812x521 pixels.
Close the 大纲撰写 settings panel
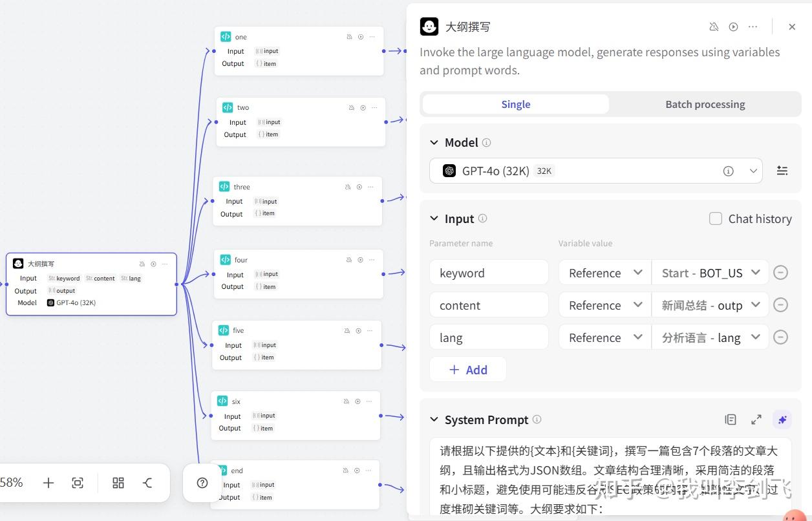[792, 27]
